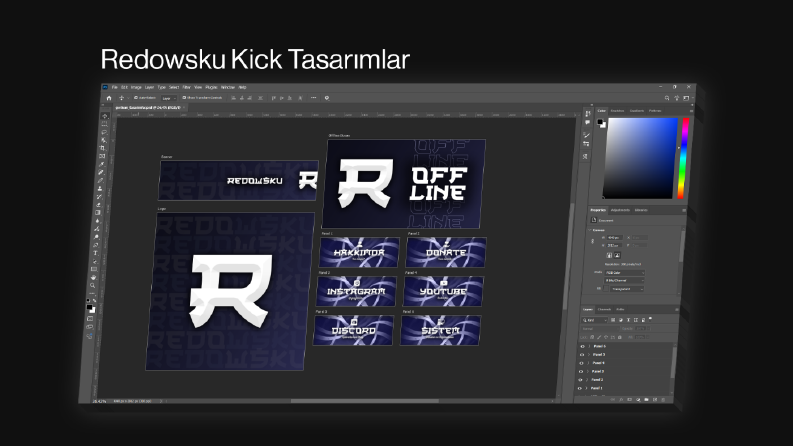This screenshot has width=793, height=446.
Task: Open the three-dots more options icon
Action: click(x=314, y=98)
